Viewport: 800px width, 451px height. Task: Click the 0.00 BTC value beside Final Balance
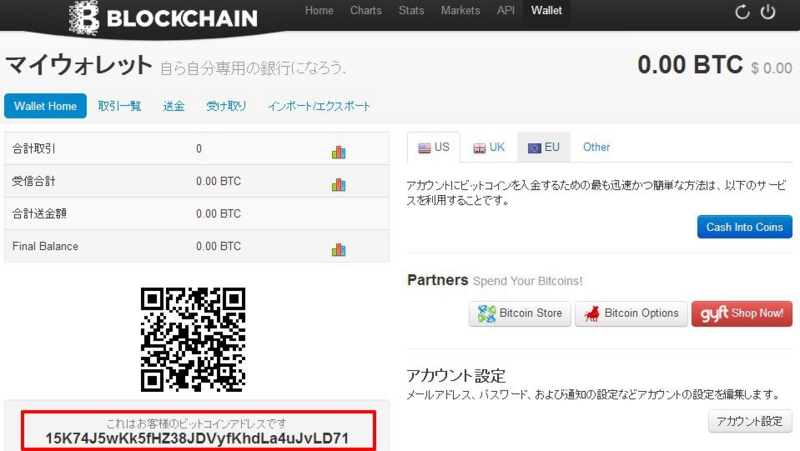click(x=218, y=246)
